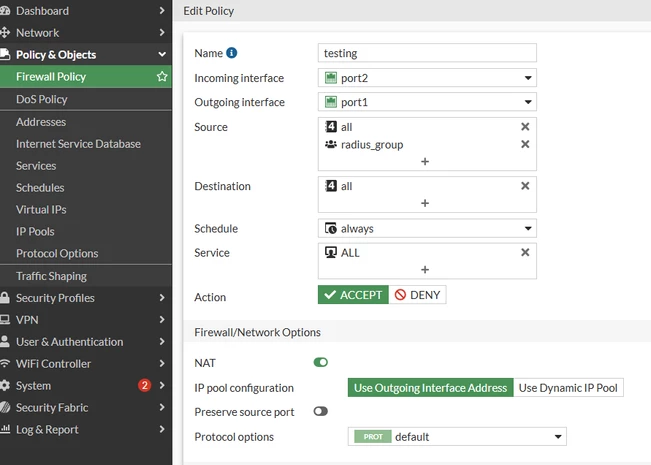Set Action to DENY
This screenshot has height=465, width=651.
tap(417, 295)
